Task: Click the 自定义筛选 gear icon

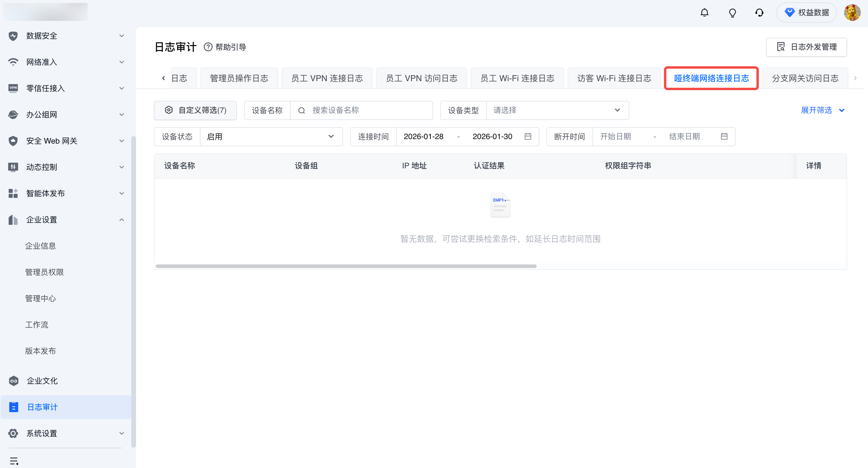Action: (169, 110)
